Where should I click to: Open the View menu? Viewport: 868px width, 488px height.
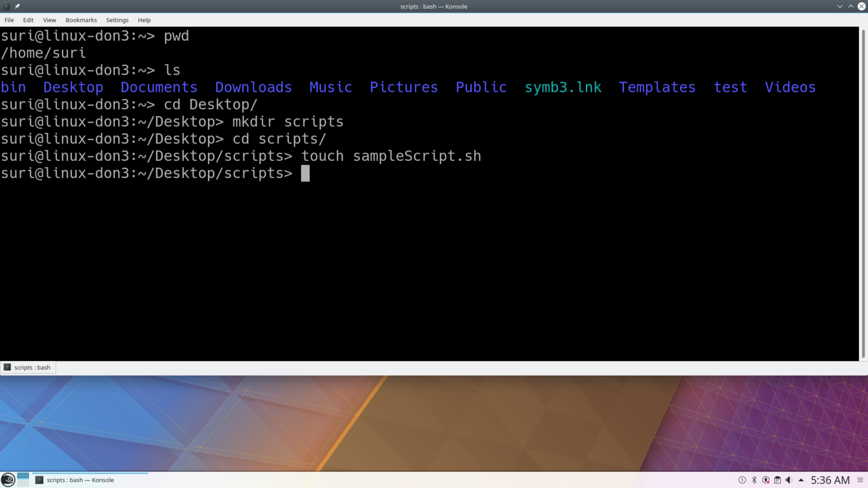[x=50, y=20]
